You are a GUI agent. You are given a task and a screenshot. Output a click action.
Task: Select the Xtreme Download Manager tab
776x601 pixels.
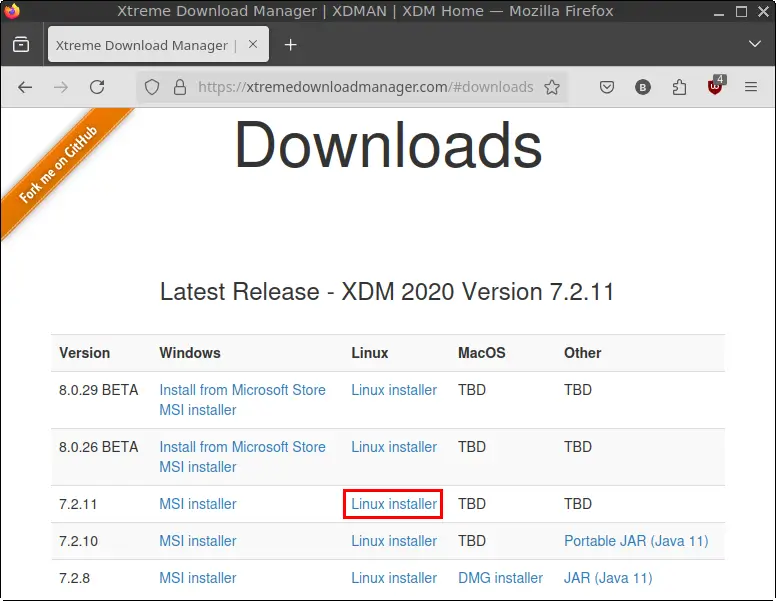coord(158,45)
